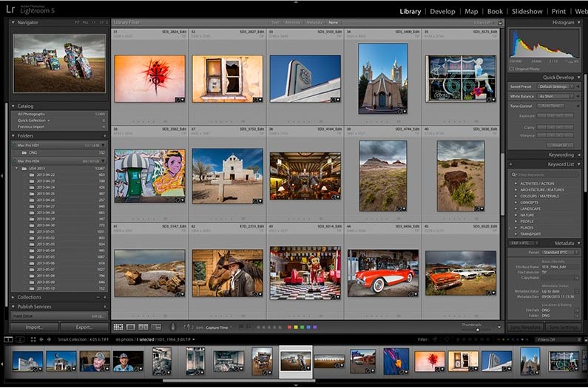The image size is (588, 388).
Task: Click the Painter spray can tool
Action: [173, 327]
